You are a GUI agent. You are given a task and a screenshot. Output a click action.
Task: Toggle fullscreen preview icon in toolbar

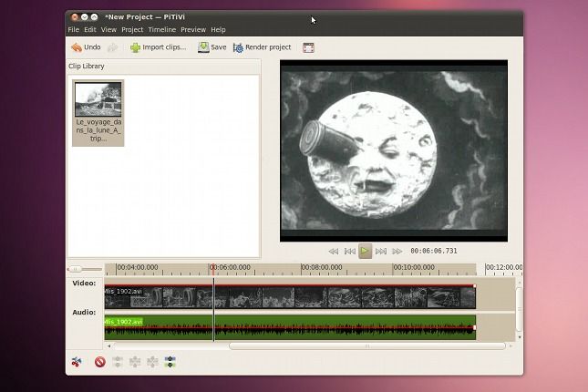coord(308,47)
